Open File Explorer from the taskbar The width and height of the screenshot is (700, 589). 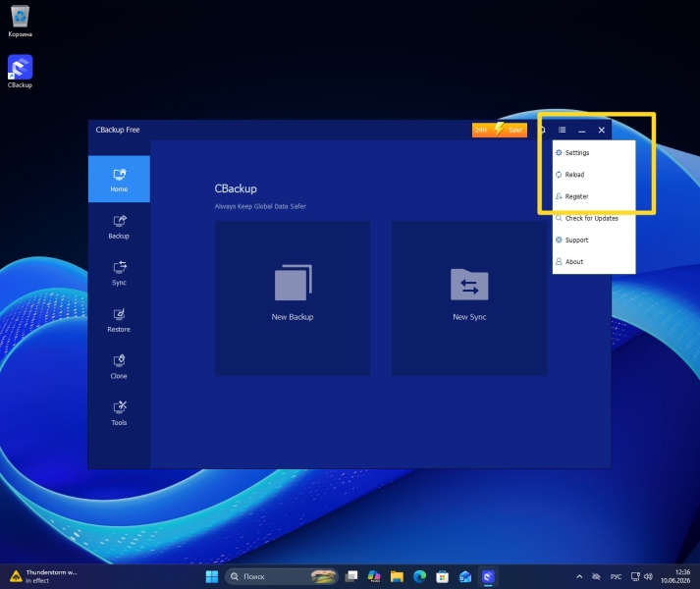tap(397, 576)
